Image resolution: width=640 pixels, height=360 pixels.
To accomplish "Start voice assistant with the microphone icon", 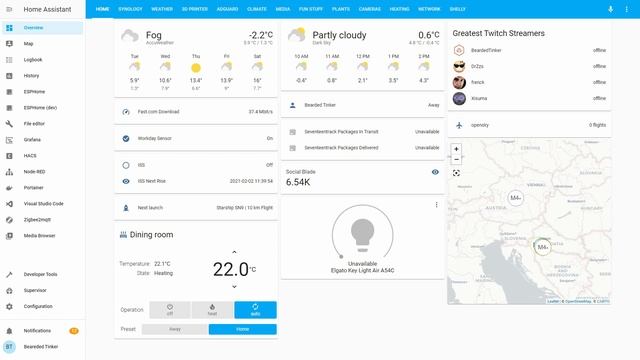I will click(x=611, y=9).
